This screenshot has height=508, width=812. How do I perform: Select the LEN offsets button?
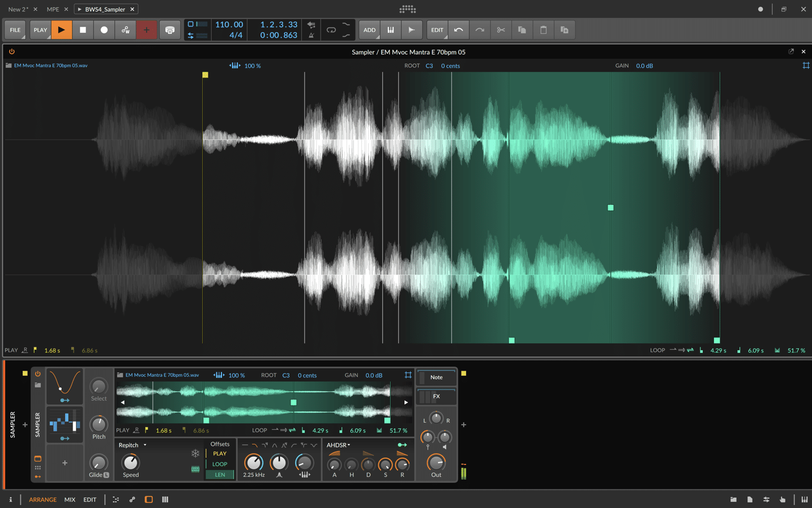pyautogui.click(x=220, y=475)
